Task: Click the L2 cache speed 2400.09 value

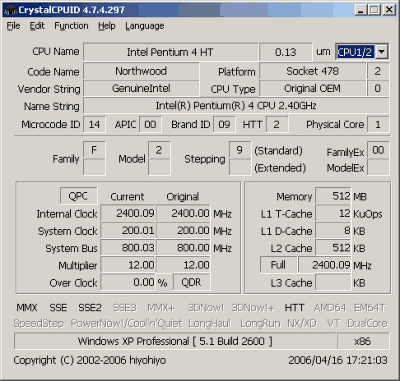Action: point(325,265)
